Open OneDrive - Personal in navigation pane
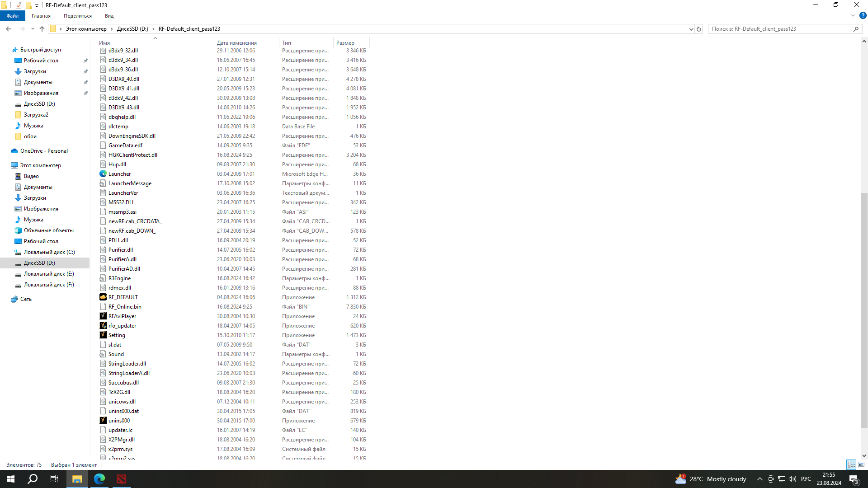868x488 pixels. (44, 151)
